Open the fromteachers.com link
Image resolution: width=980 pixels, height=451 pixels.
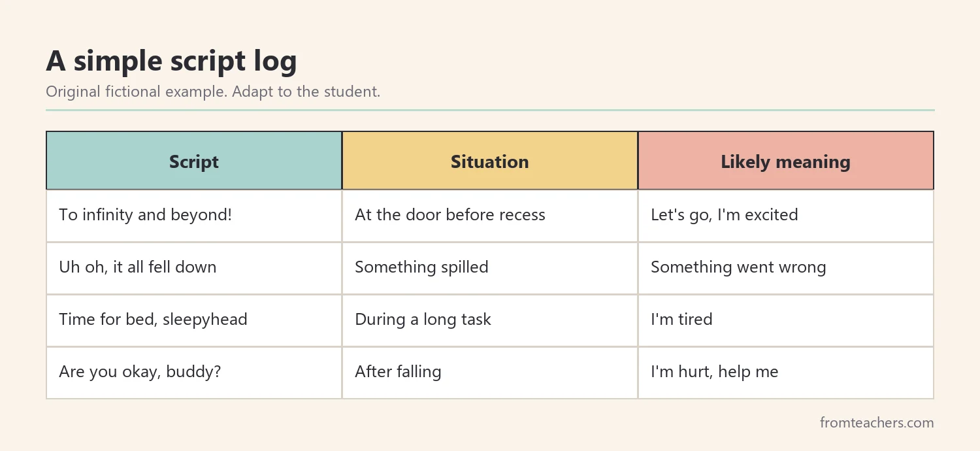tap(877, 423)
